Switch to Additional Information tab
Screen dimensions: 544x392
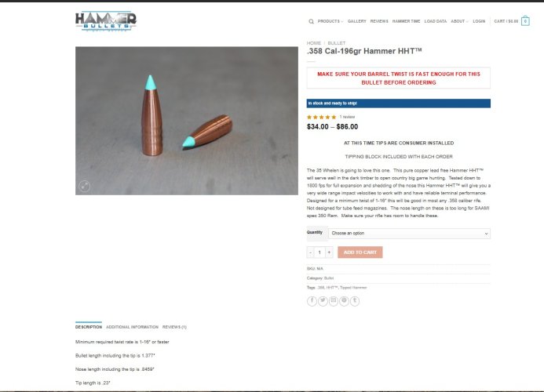tap(132, 327)
